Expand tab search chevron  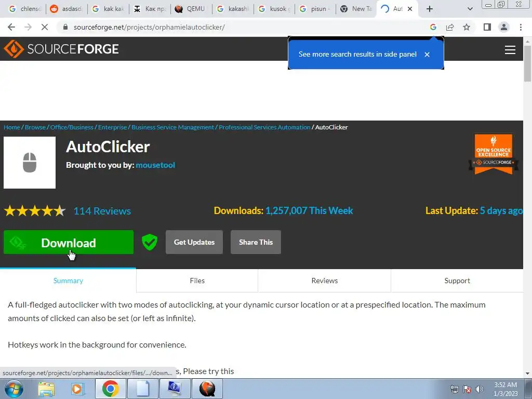pos(470,9)
